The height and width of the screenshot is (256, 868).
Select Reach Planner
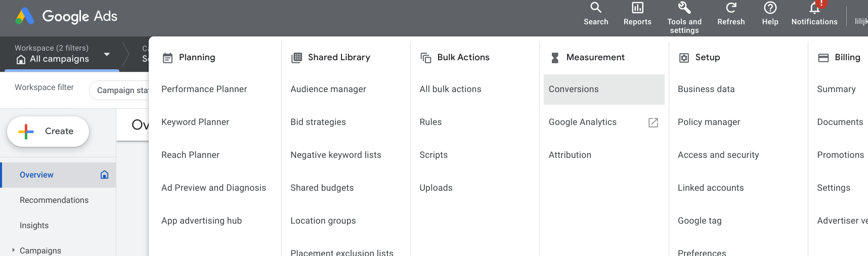point(190,155)
